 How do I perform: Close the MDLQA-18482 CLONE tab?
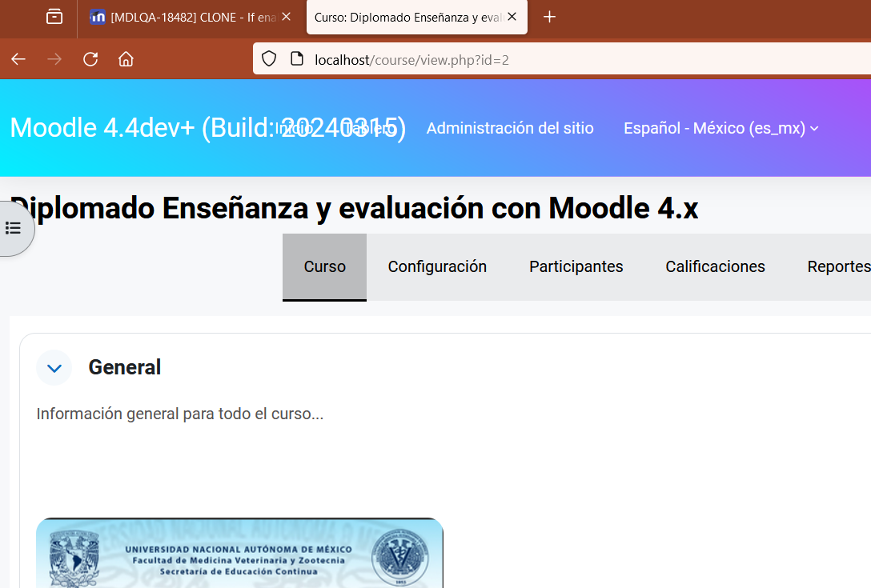[286, 18]
